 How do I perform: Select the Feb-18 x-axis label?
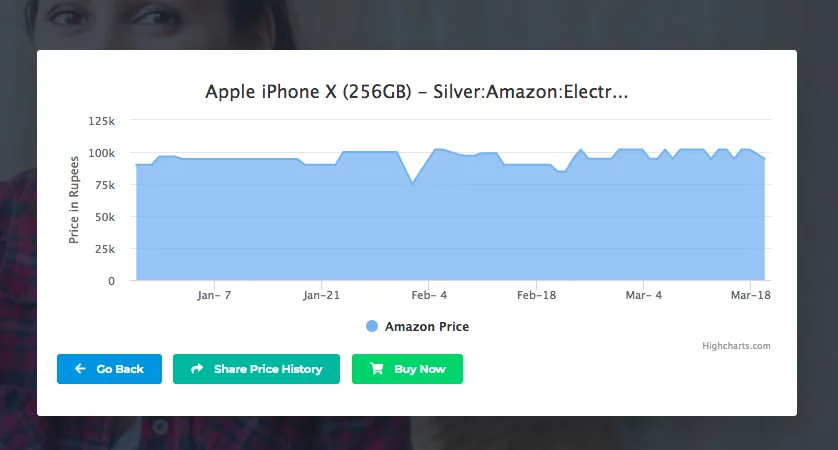537,296
